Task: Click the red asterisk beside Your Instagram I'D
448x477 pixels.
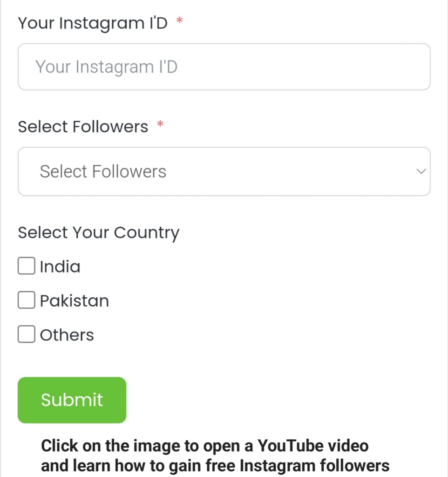Action: pyautogui.click(x=180, y=22)
